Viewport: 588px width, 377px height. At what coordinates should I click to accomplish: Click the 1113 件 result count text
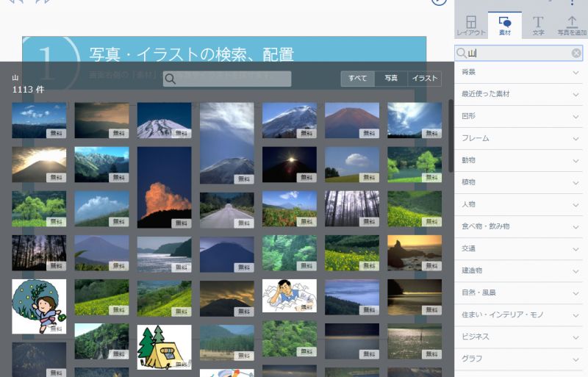tap(28, 89)
